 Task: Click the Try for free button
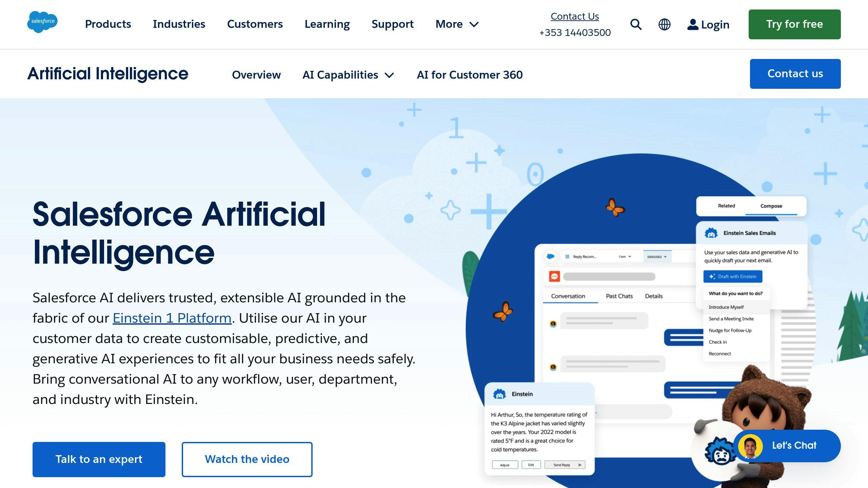[x=795, y=24]
